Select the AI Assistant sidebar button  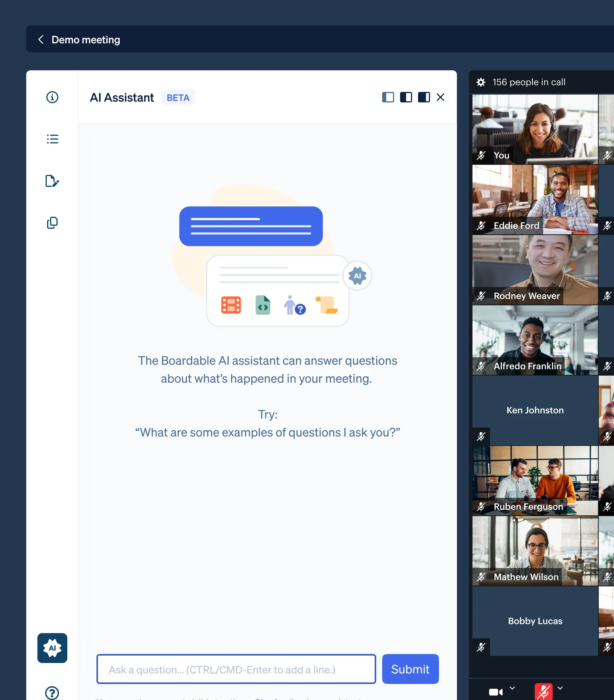point(52,648)
